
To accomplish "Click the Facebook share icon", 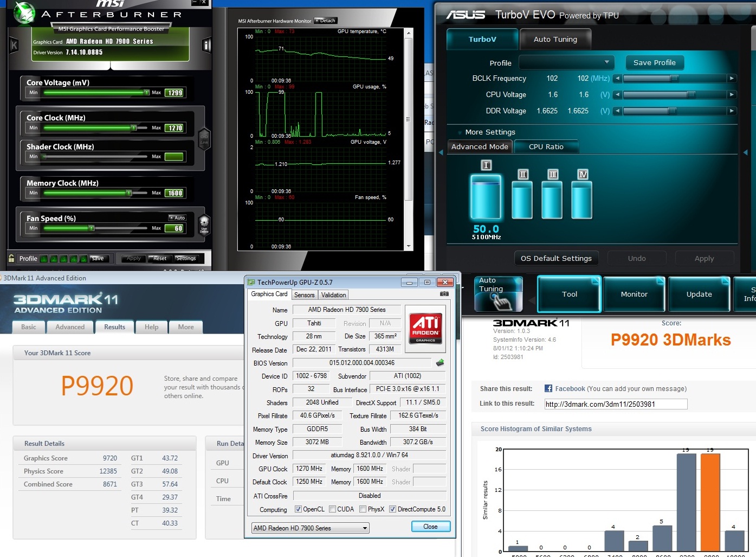I will point(548,388).
